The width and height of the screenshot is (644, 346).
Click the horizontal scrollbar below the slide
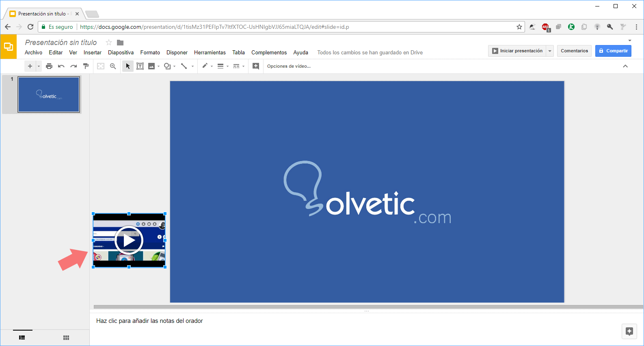(368, 307)
